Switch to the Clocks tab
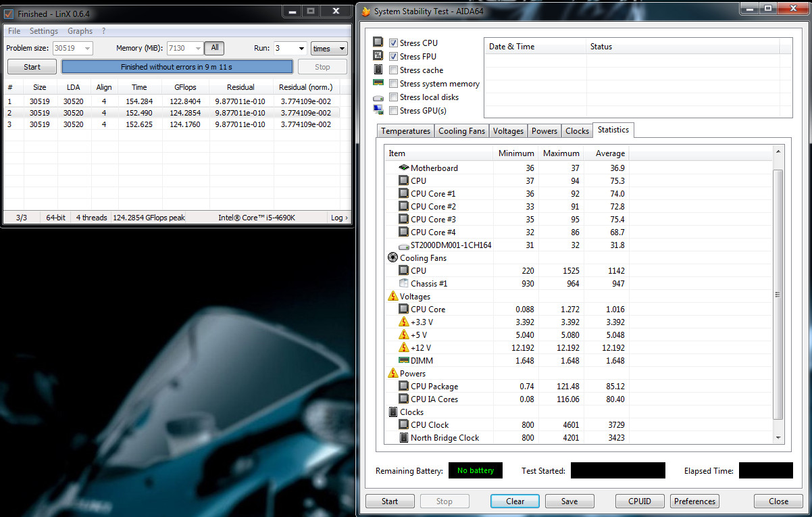812x517 pixels. (x=577, y=131)
